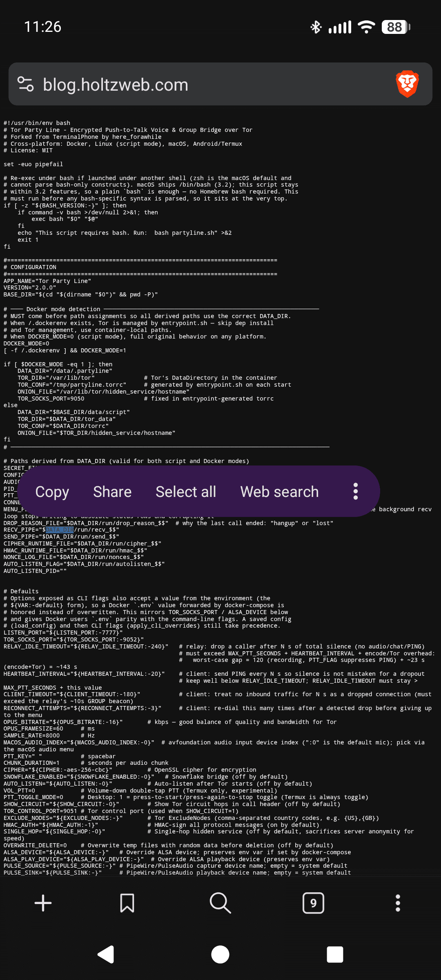Tap the '#!/usr/bin/env bash' line

pyautogui.click(x=37, y=123)
